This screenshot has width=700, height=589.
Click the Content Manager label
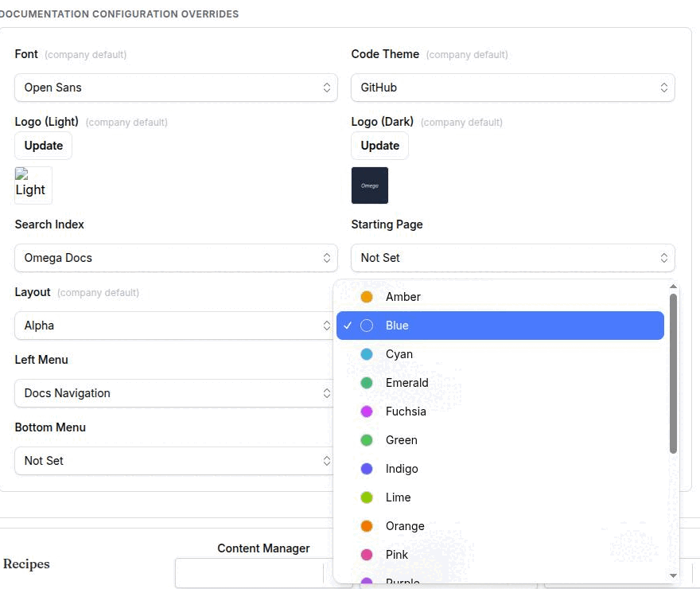click(x=263, y=548)
